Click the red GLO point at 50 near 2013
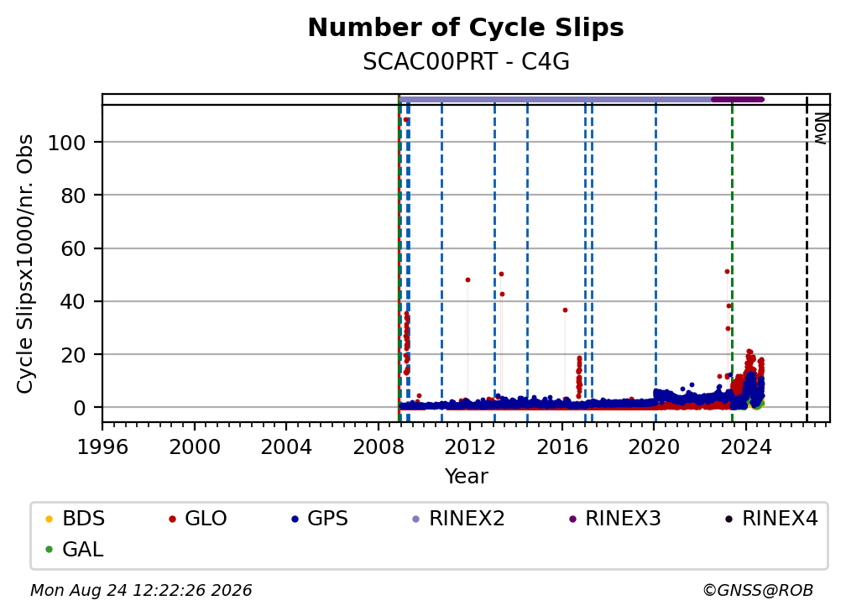This screenshot has width=846, height=616. [501, 274]
